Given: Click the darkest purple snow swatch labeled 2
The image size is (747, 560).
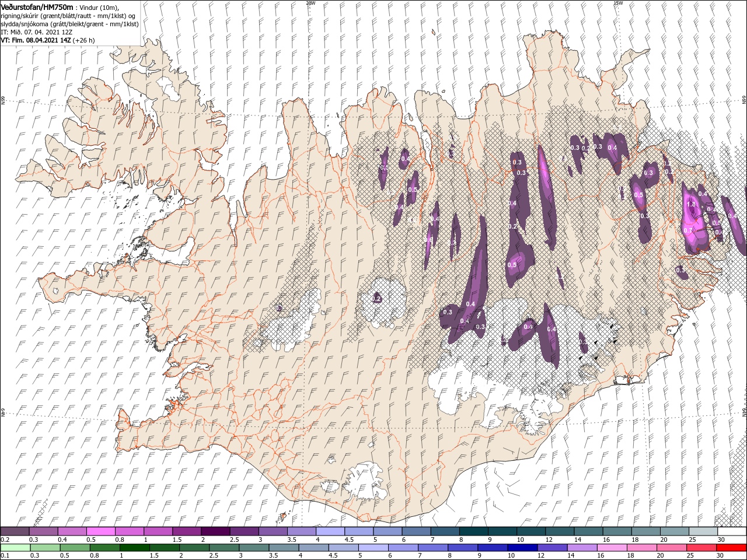Looking at the screenshot, I should click(215, 531).
